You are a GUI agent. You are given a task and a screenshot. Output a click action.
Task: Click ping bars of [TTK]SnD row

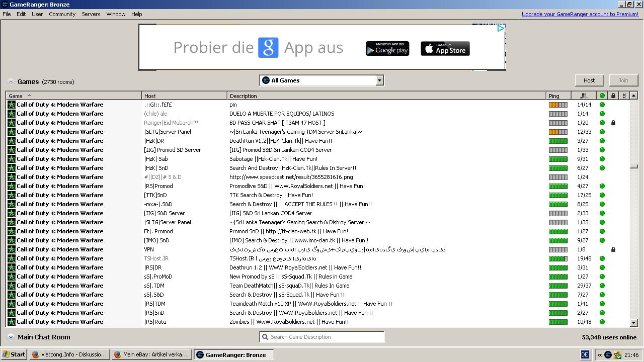tap(558, 195)
